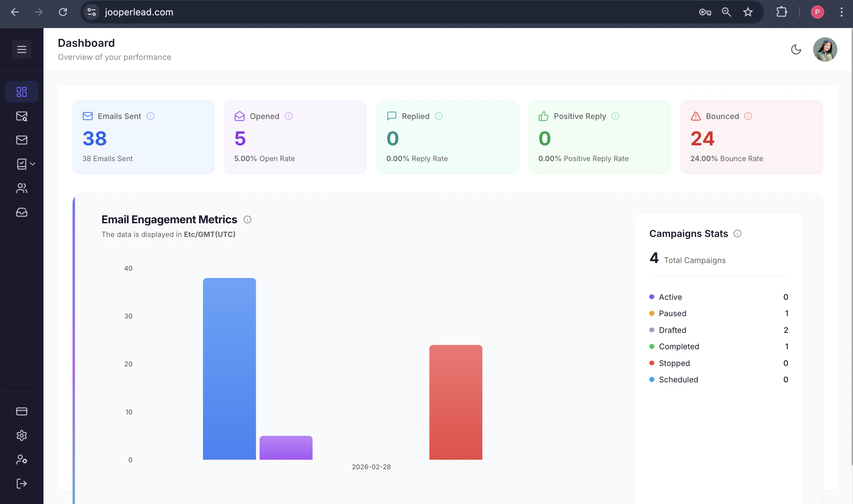
Task: Open the leads/contacts section from sidebar
Action: click(21, 188)
